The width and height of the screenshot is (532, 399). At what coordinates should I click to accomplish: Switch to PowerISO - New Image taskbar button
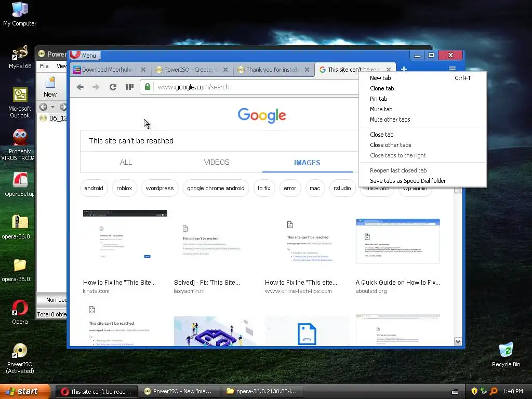point(178,391)
